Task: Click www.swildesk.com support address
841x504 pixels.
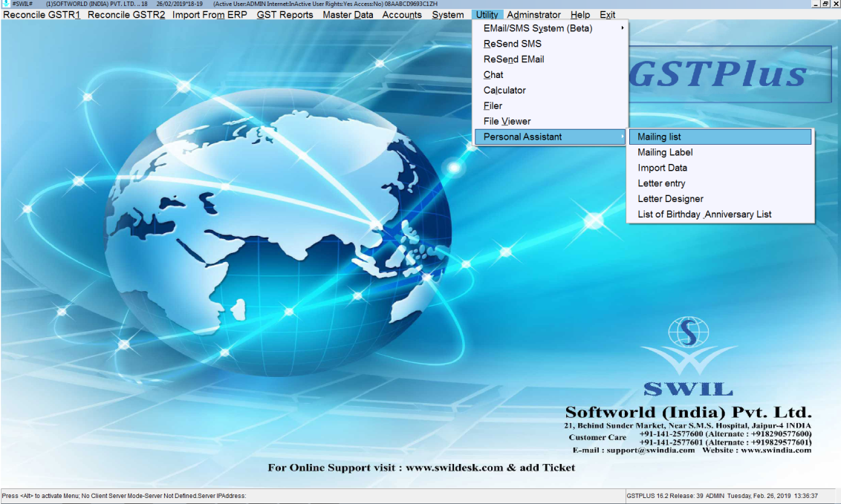Action: [x=454, y=468]
